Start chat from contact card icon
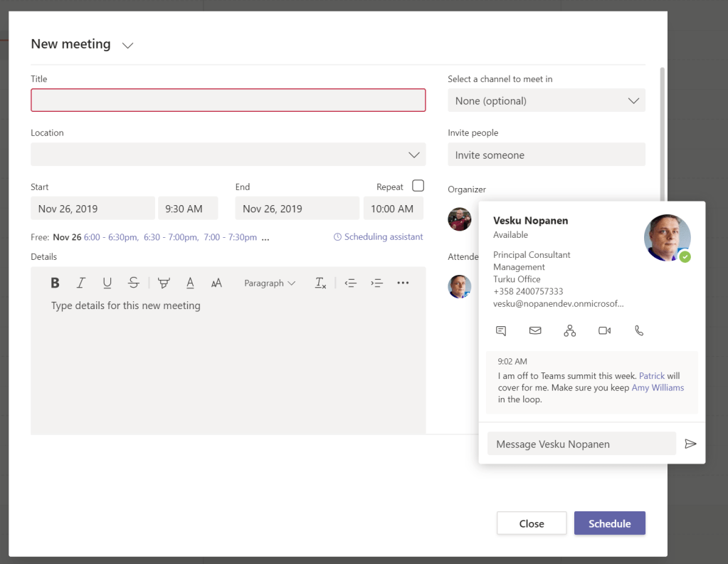Image resolution: width=728 pixels, height=564 pixels. tap(501, 330)
